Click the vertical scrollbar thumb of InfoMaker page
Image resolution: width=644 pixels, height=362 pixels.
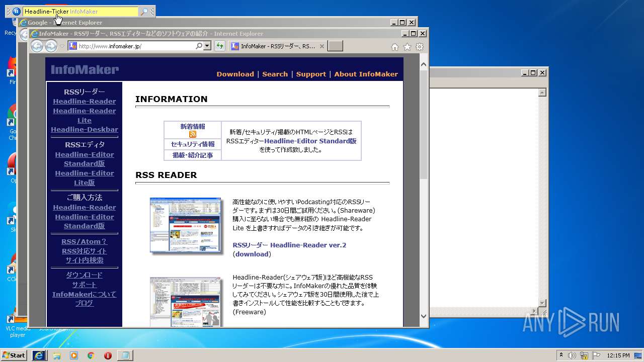coord(424,124)
